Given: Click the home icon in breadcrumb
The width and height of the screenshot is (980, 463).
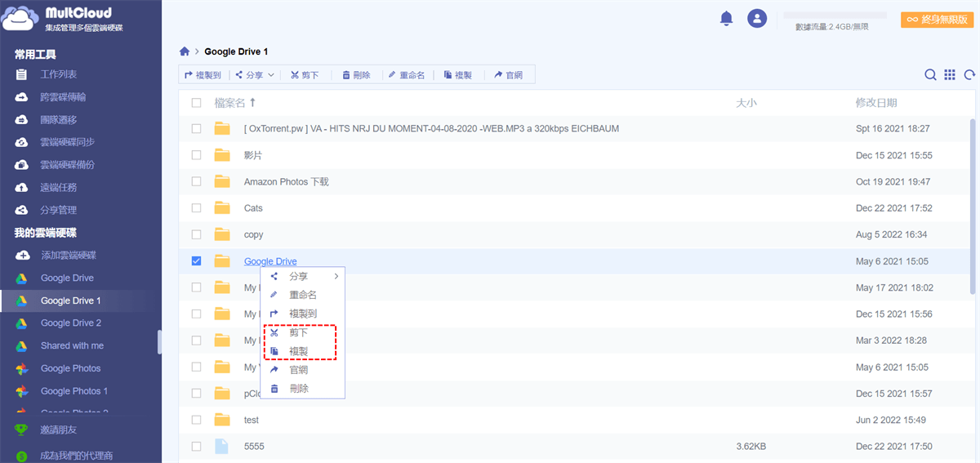Looking at the screenshot, I should (185, 51).
